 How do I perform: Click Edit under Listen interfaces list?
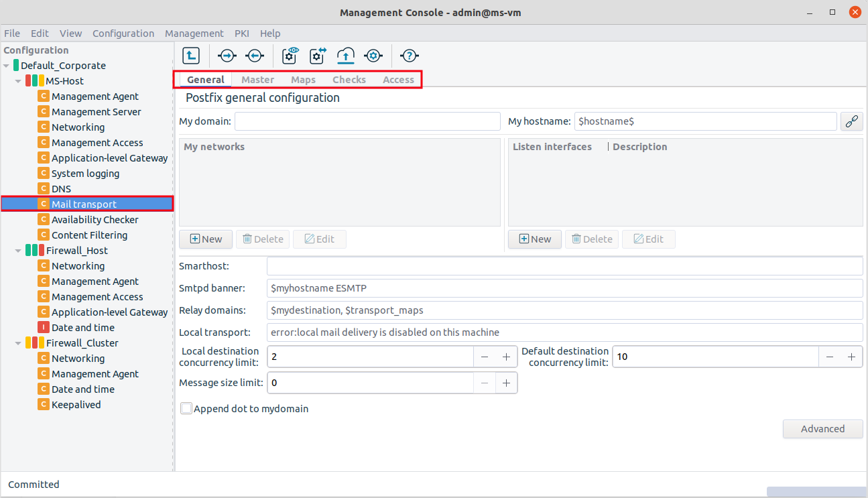pos(649,239)
